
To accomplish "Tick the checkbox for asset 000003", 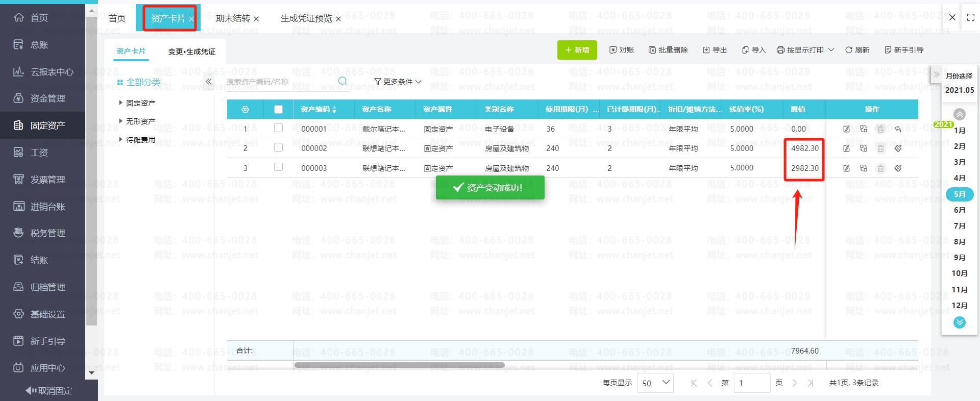I will click(x=278, y=167).
